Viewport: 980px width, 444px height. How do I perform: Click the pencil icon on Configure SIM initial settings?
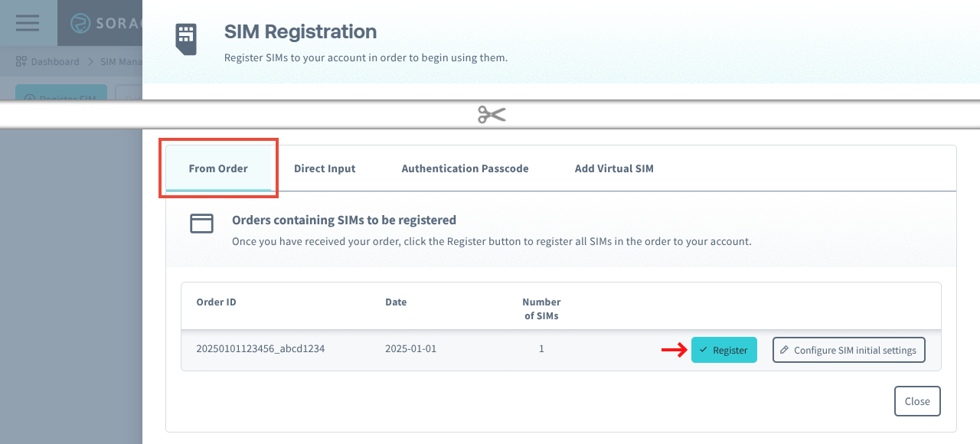click(784, 350)
